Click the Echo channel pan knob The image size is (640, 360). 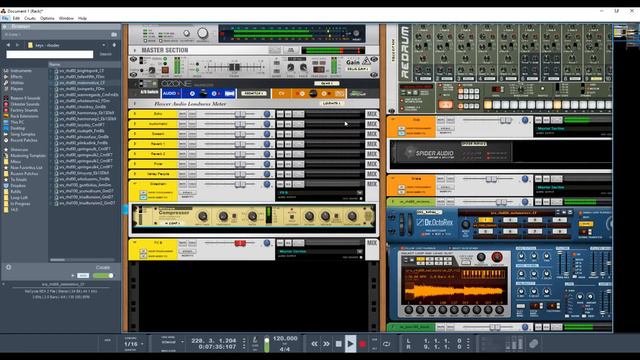click(267, 114)
